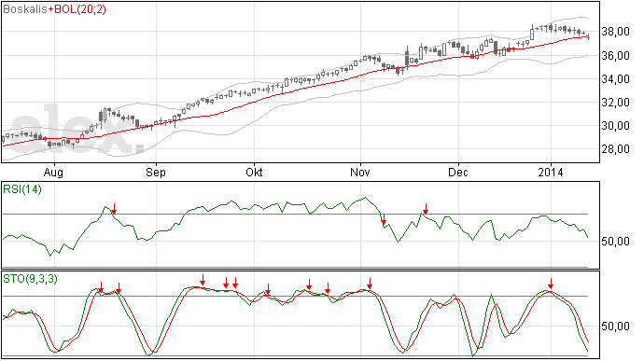
Task: Click the 30,00 price axis value
Action: tap(615, 126)
